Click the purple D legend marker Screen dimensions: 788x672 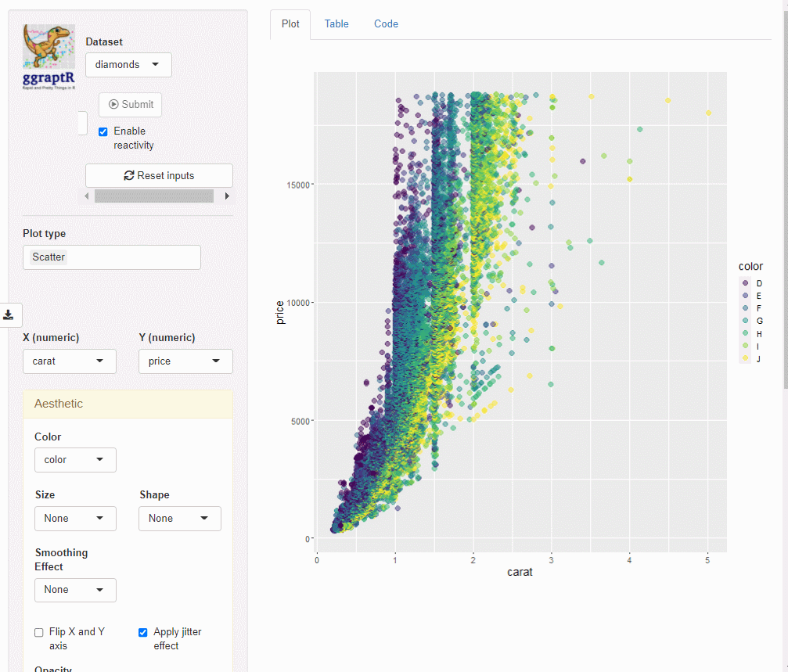pos(745,283)
